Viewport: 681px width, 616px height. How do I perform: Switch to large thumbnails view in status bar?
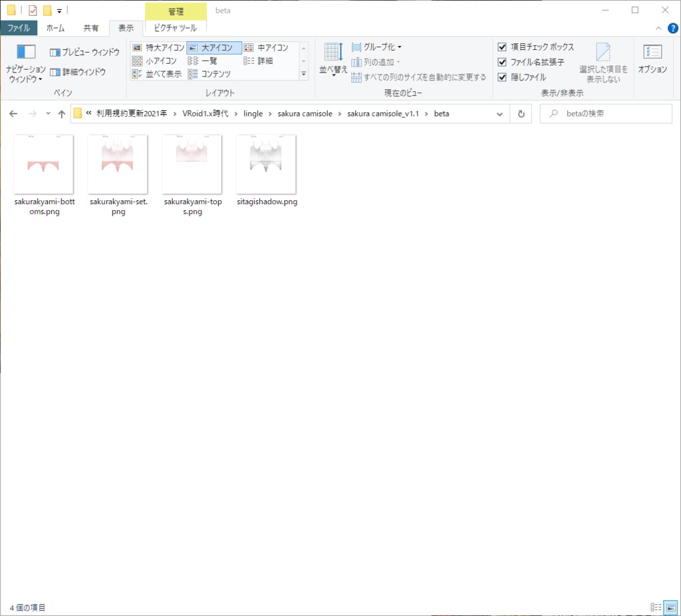click(x=670, y=607)
